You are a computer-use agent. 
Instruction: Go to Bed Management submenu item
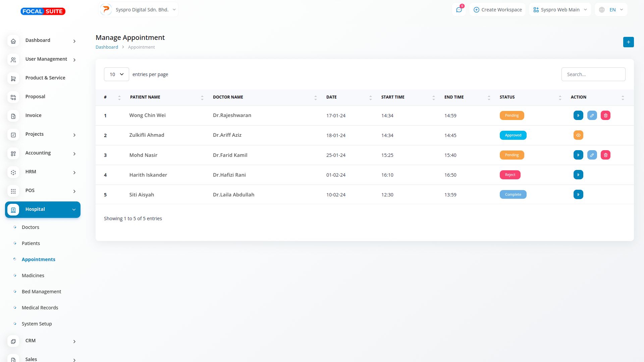click(x=41, y=292)
